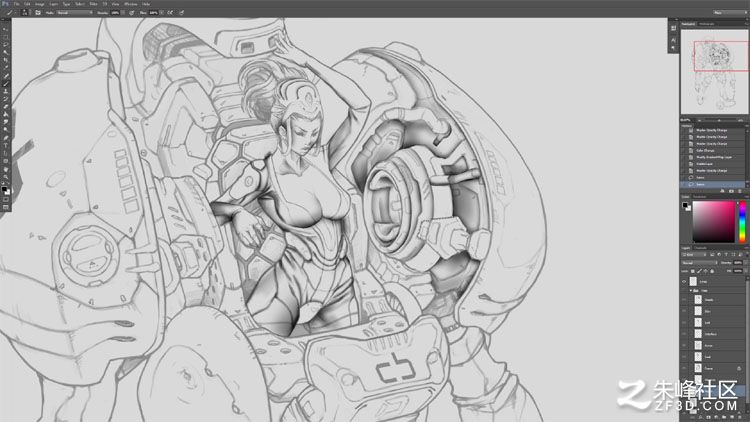The height and width of the screenshot is (422, 750).
Task: Delete the current state in History panel
Action: [739, 191]
